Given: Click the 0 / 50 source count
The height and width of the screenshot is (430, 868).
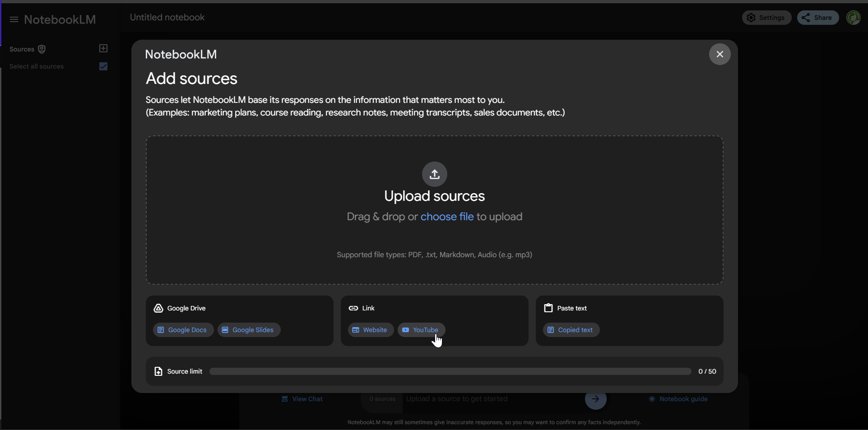Looking at the screenshot, I should [707, 371].
